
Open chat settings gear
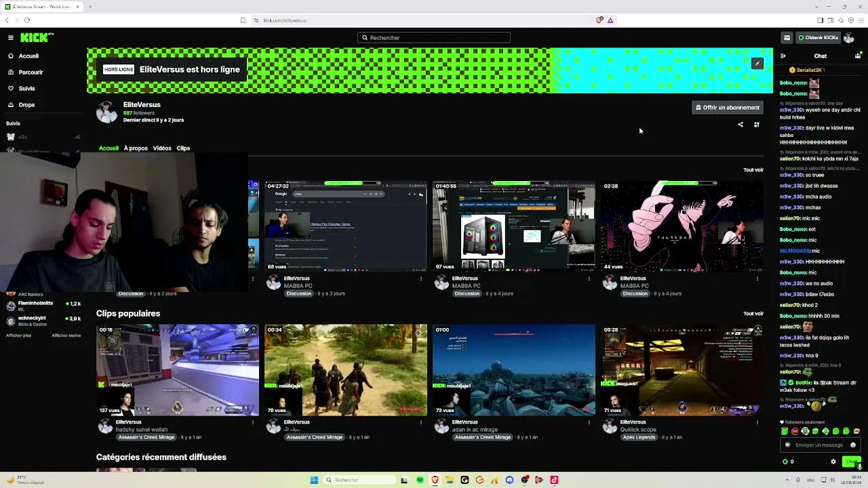(833, 462)
